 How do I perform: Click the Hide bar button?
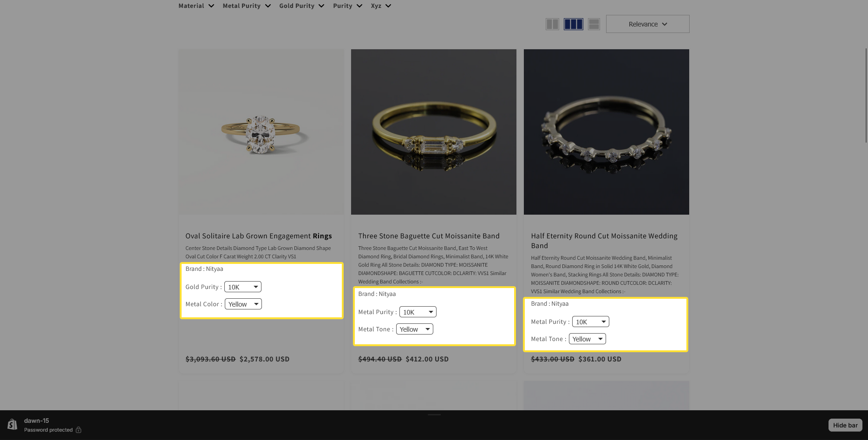845,425
